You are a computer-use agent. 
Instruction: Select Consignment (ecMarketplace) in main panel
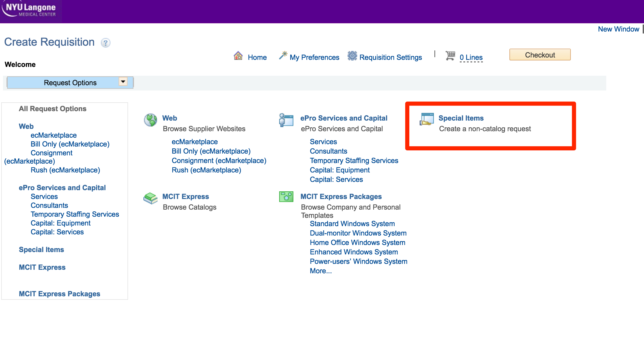pyautogui.click(x=219, y=161)
